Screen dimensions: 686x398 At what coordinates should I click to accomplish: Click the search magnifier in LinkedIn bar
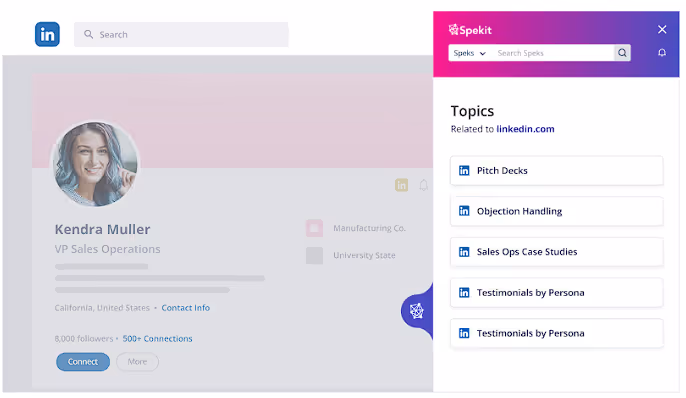tap(88, 34)
